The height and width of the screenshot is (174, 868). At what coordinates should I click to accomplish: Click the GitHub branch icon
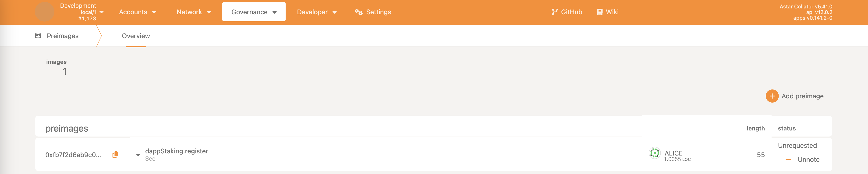tap(554, 12)
